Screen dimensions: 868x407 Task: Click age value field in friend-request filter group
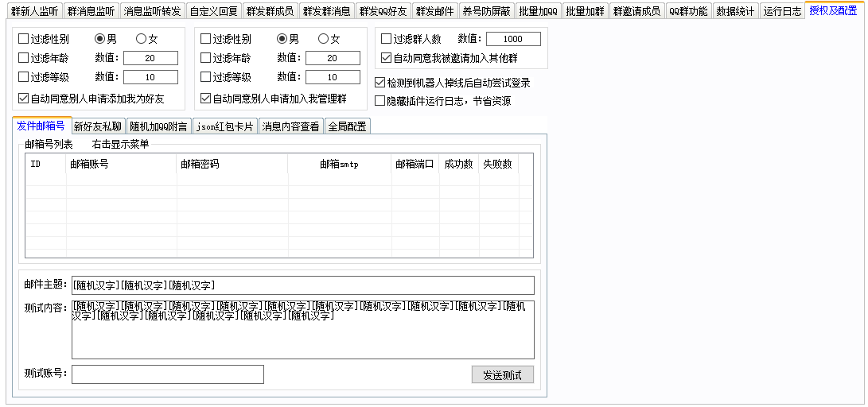pos(150,58)
